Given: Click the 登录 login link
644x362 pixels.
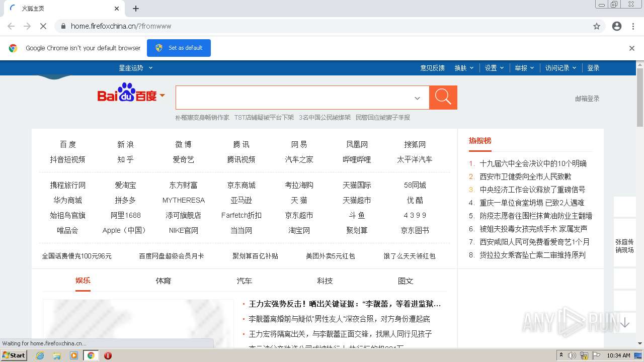Looking at the screenshot, I should [x=593, y=68].
